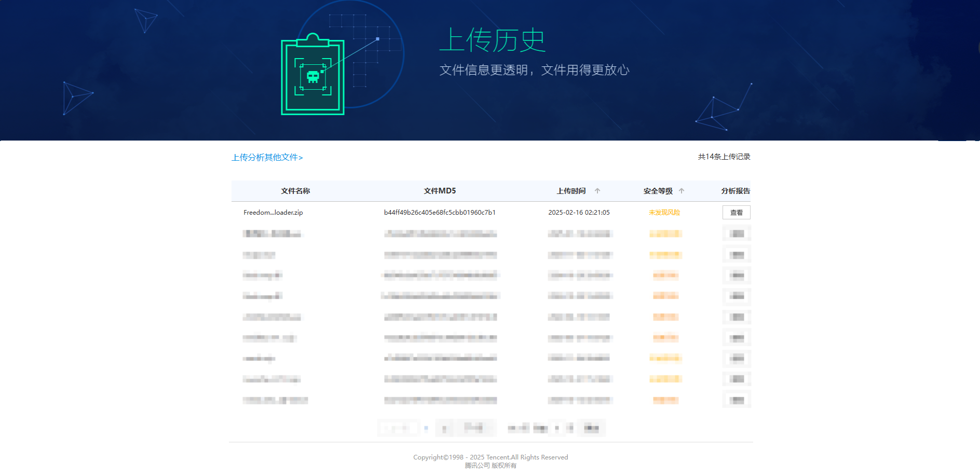Click the MD5 hash starting with b44ff49b

tap(440, 213)
